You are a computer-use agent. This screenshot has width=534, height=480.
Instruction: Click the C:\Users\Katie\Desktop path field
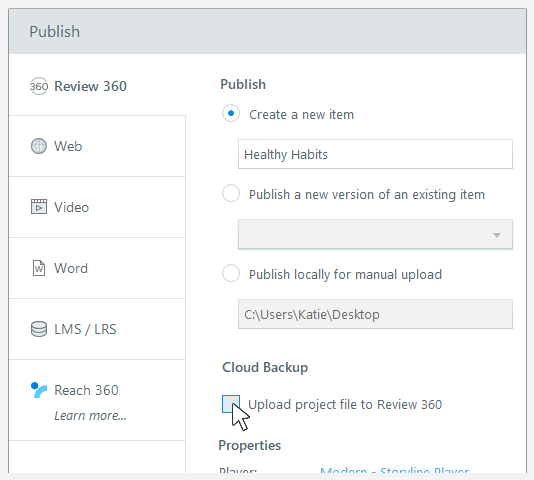point(375,314)
